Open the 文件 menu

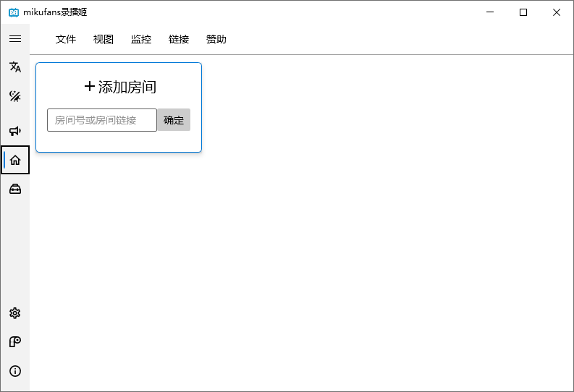tap(66, 40)
